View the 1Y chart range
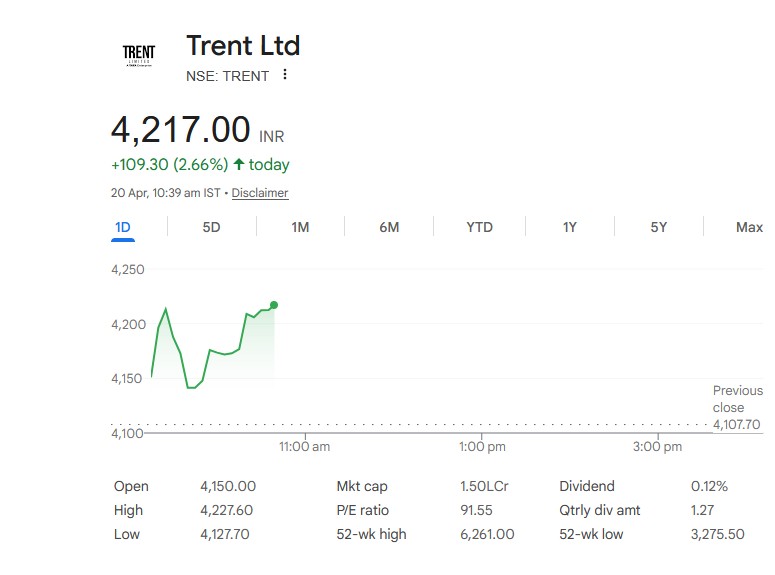The height and width of the screenshot is (575, 775). point(569,228)
